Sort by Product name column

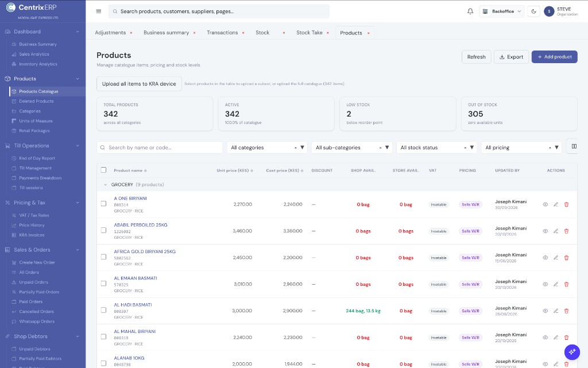(130, 171)
